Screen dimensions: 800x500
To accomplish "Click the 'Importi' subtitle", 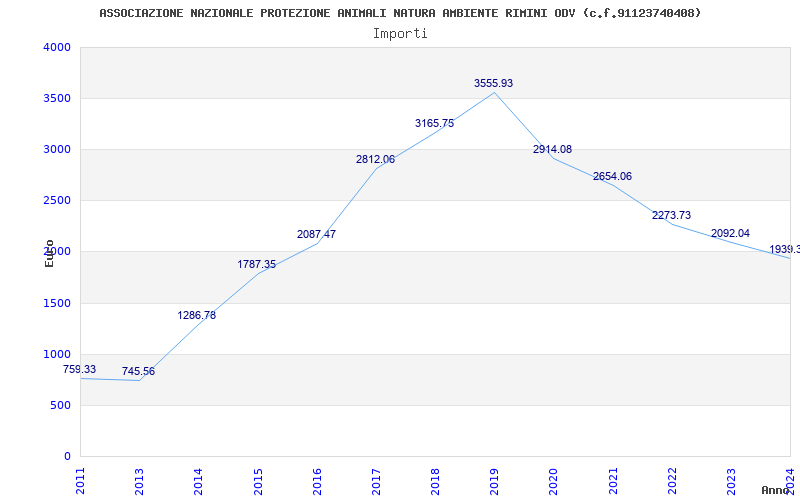I will tap(400, 34).
